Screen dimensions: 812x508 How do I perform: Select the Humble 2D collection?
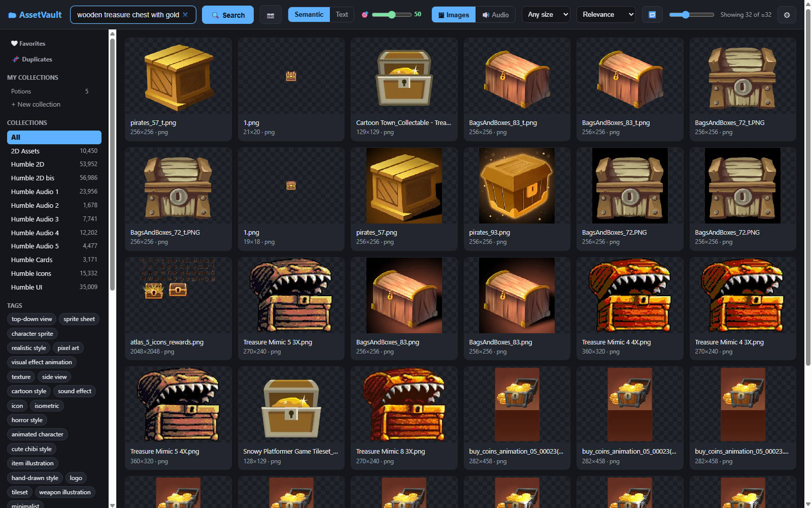(54, 164)
